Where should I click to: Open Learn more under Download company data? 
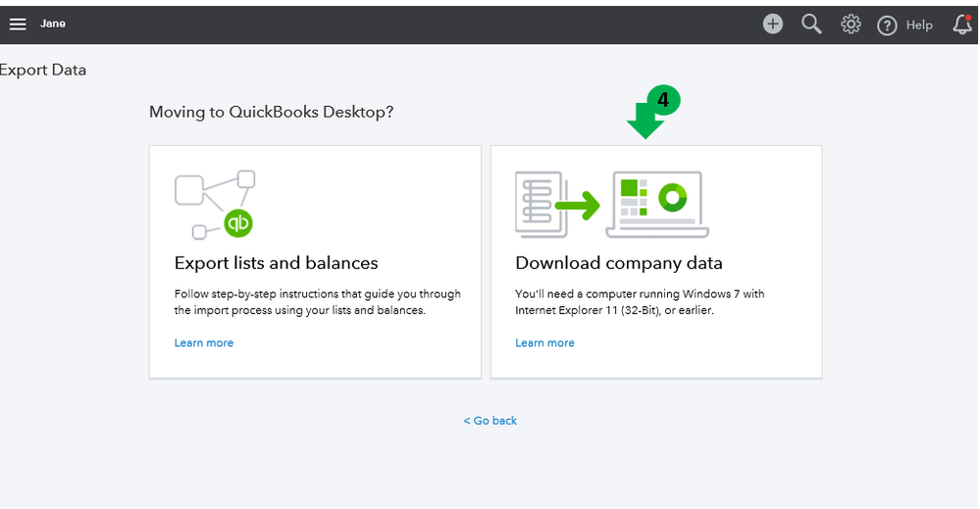point(544,343)
